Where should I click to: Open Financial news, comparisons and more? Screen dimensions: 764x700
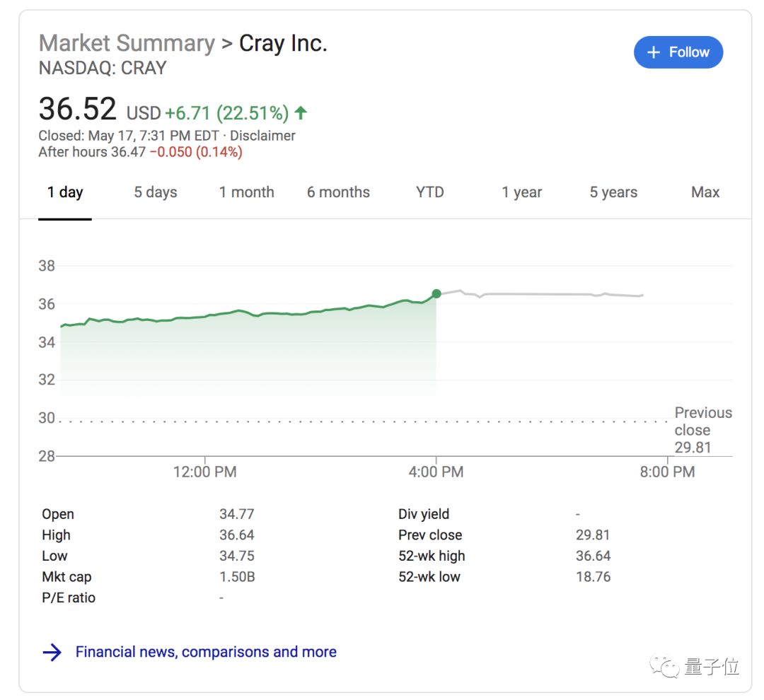point(206,652)
